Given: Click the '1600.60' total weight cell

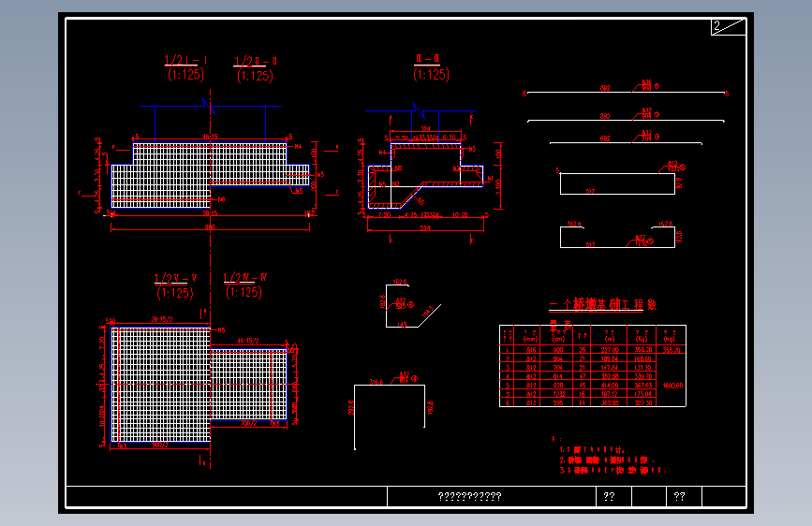Looking at the screenshot, I should tap(672, 386).
